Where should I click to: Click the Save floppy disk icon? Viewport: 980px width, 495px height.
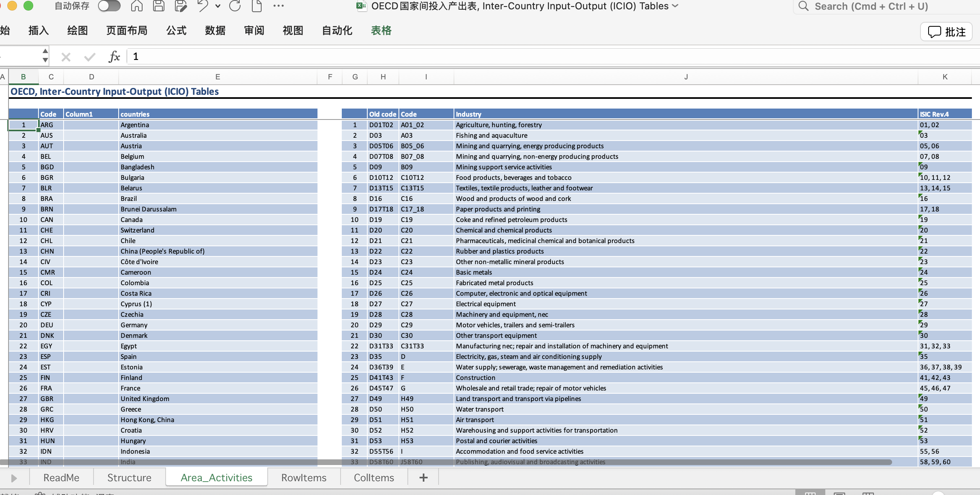tap(158, 6)
